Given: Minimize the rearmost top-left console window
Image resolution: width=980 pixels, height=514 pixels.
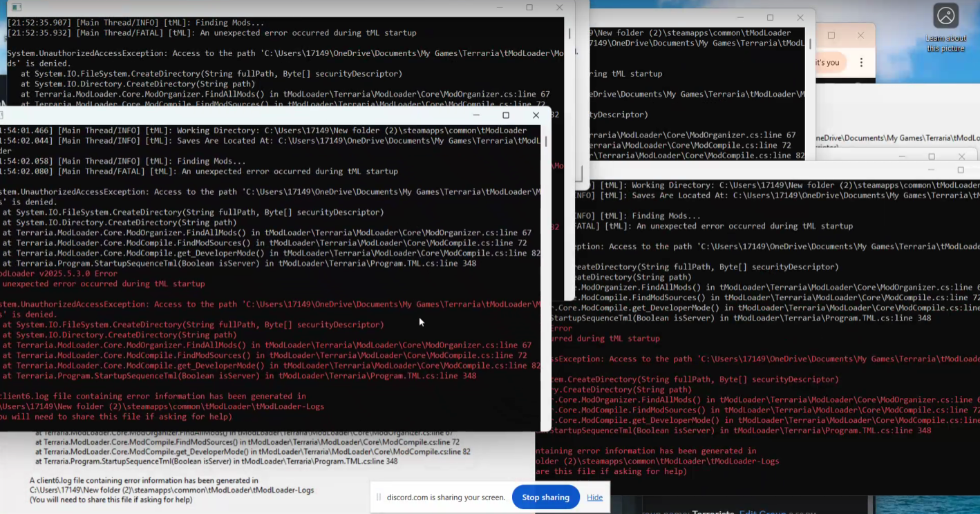Looking at the screenshot, I should pos(499,8).
